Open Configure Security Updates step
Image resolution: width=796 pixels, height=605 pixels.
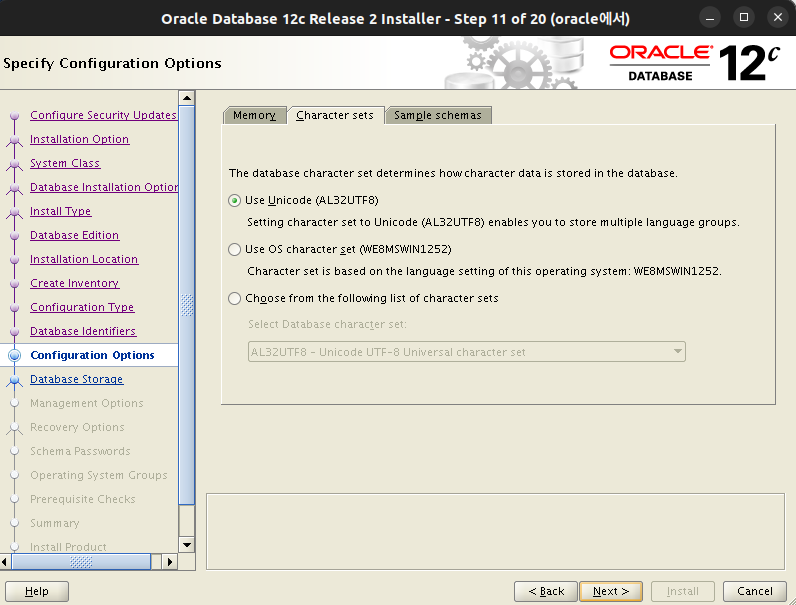click(103, 115)
